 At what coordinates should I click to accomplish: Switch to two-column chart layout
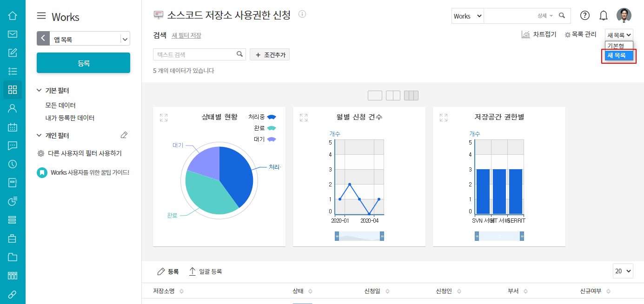click(393, 96)
